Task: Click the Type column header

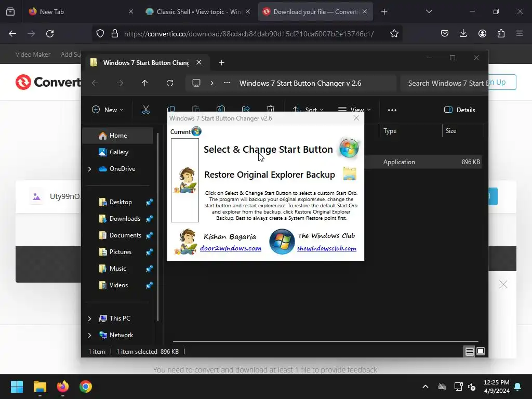Action: pyautogui.click(x=411, y=130)
